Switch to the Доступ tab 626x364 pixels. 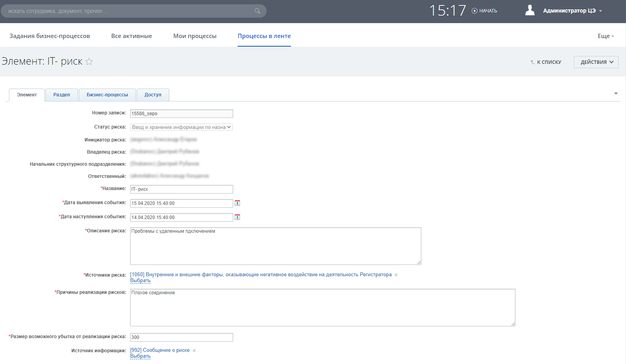pyautogui.click(x=153, y=95)
